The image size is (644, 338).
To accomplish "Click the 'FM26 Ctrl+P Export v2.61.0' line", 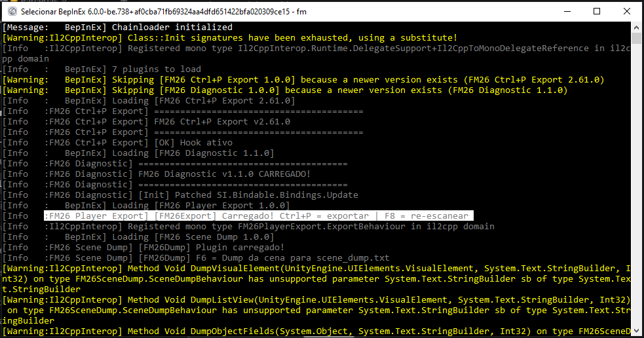I will (x=146, y=122).
